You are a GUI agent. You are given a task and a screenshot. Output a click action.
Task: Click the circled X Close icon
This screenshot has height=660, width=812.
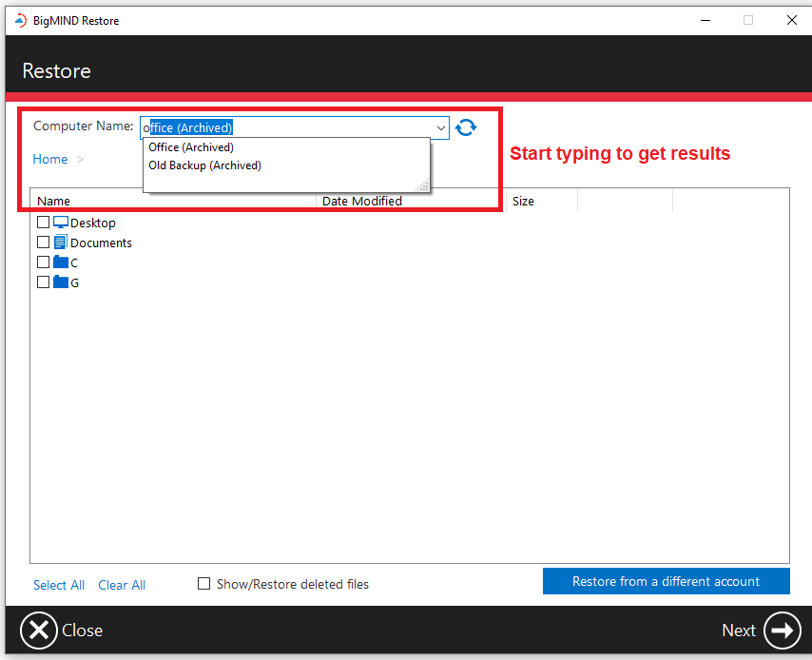click(38, 631)
